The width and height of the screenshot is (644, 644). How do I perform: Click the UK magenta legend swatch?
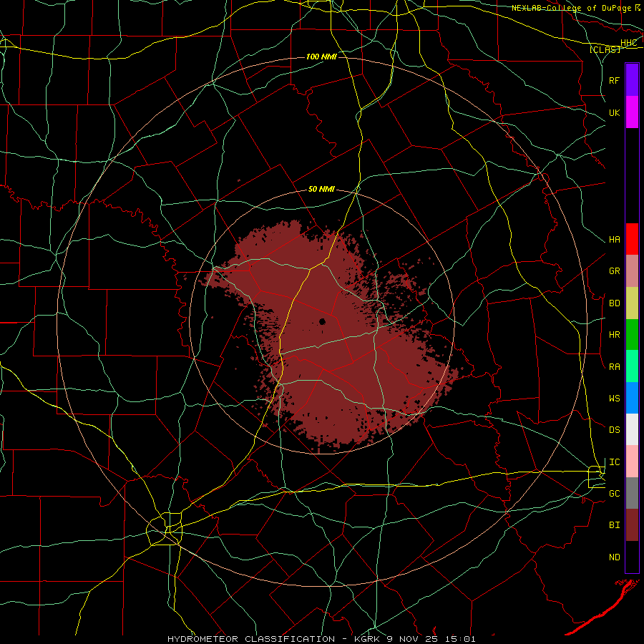[632, 112]
